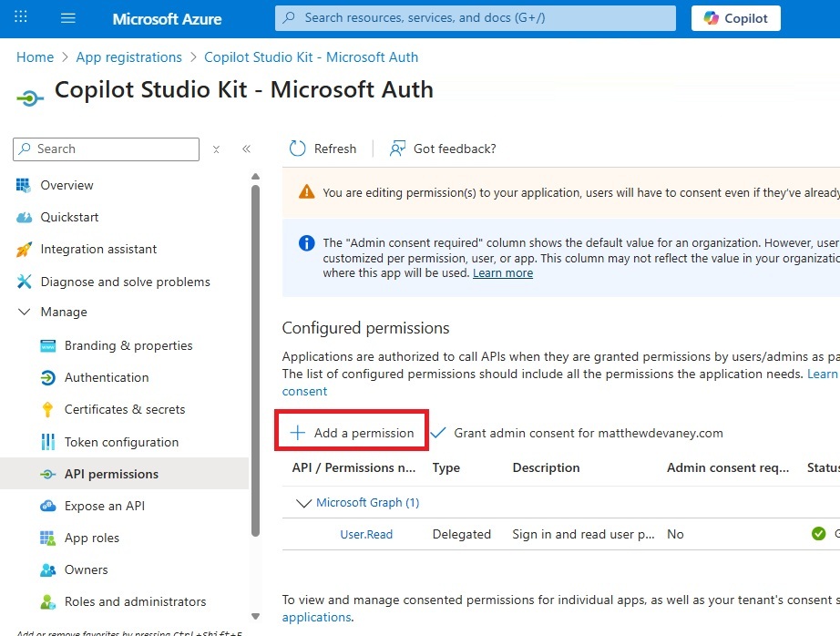Click the sidebar vertical scrollbar
Screen dimensions: 840x636
255,364
